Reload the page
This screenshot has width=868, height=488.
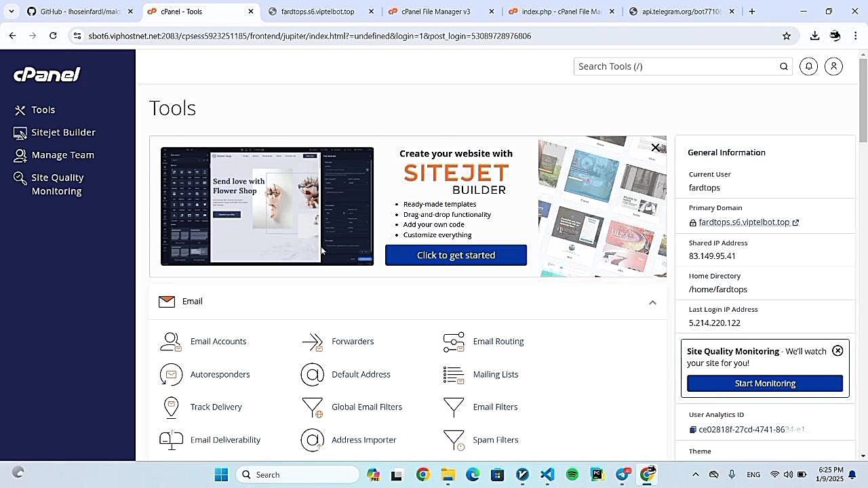click(x=53, y=36)
